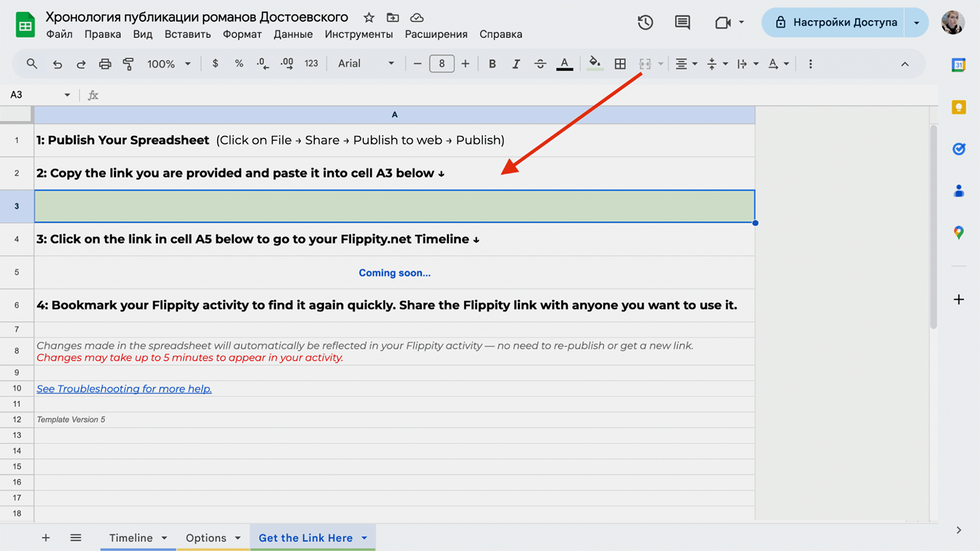The width and height of the screenshot is (980, 551).
Task: Print the spreadsheet
Action: click(105, 64)
